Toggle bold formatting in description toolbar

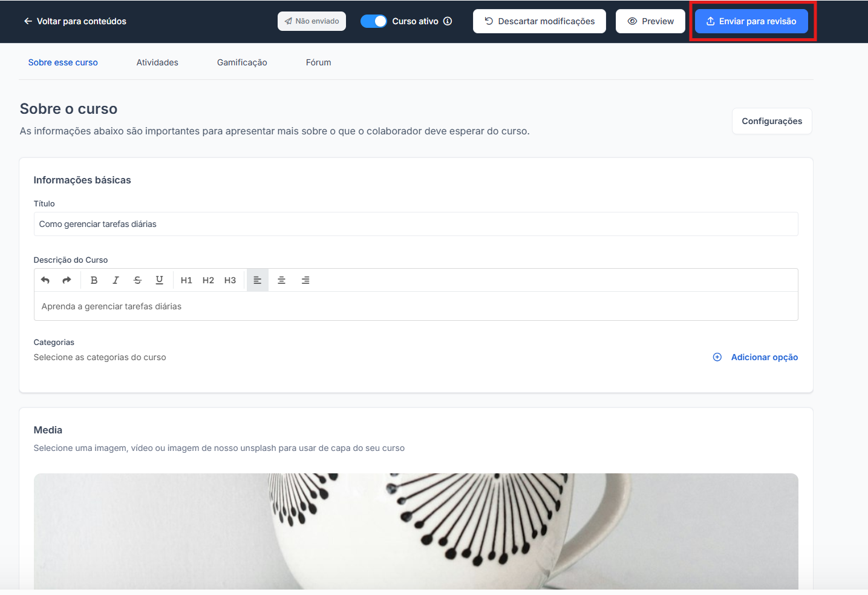pyautogui.click(x=94, y=280)
